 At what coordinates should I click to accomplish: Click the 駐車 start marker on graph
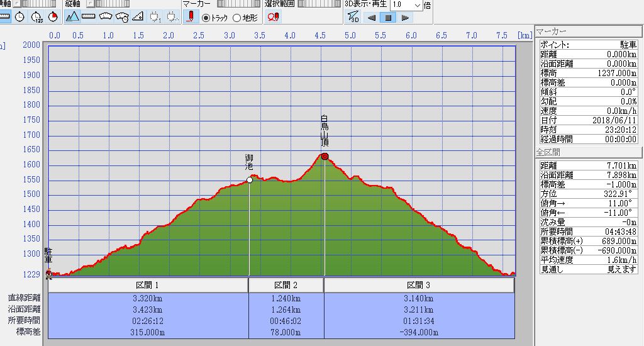click(x=49, y=272)
